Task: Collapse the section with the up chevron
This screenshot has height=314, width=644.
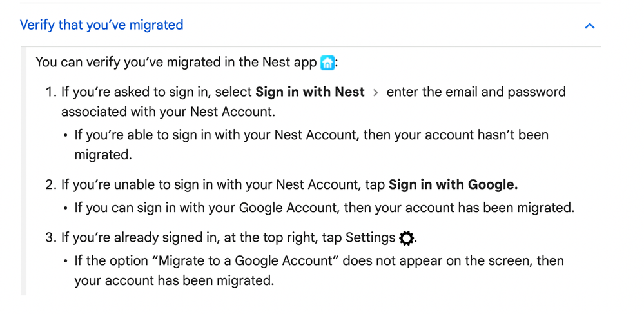Action: 589,26
